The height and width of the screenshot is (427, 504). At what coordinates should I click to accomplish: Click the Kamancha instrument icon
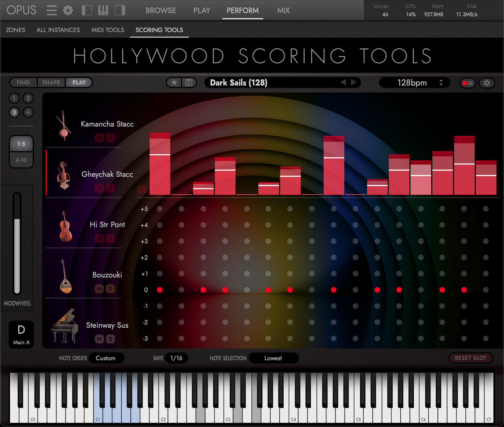click(x=63, y=125)
